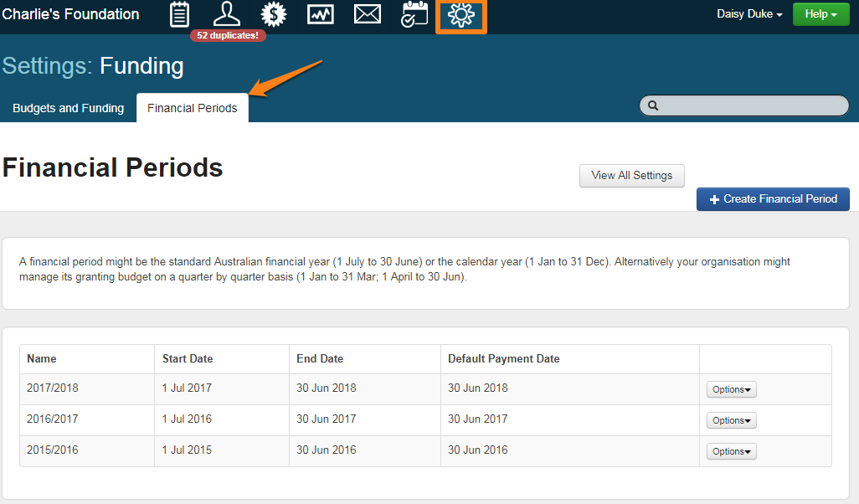The height and width of the screenshot is (504, 859).
Task: Open the calendar tasks icon
Action: (414, 14)
